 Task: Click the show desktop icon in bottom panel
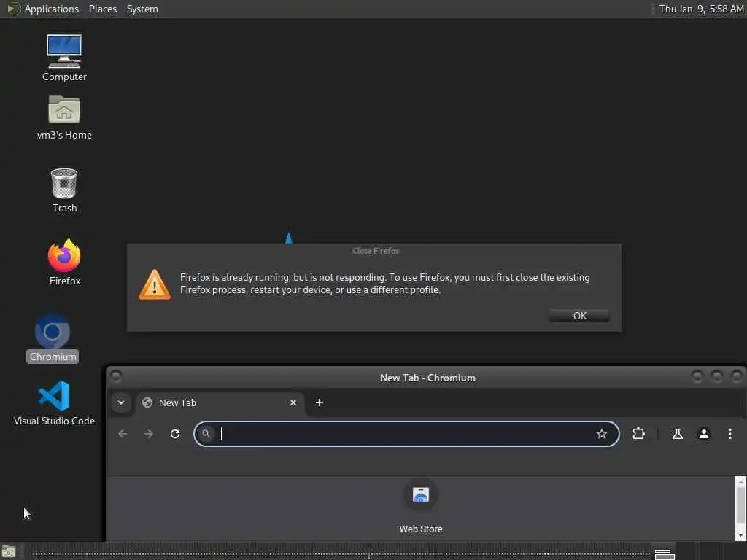9,553
